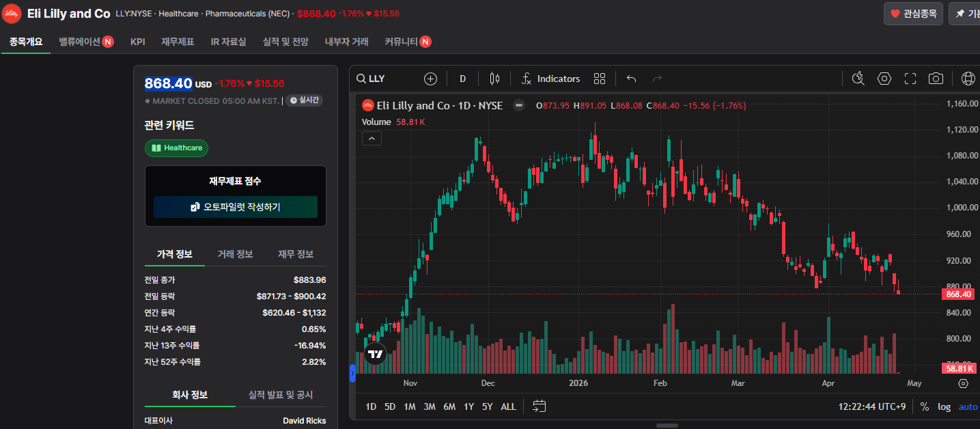Select the 가격 정보 tab
The image size is (980, 429).
pos(175,254)
